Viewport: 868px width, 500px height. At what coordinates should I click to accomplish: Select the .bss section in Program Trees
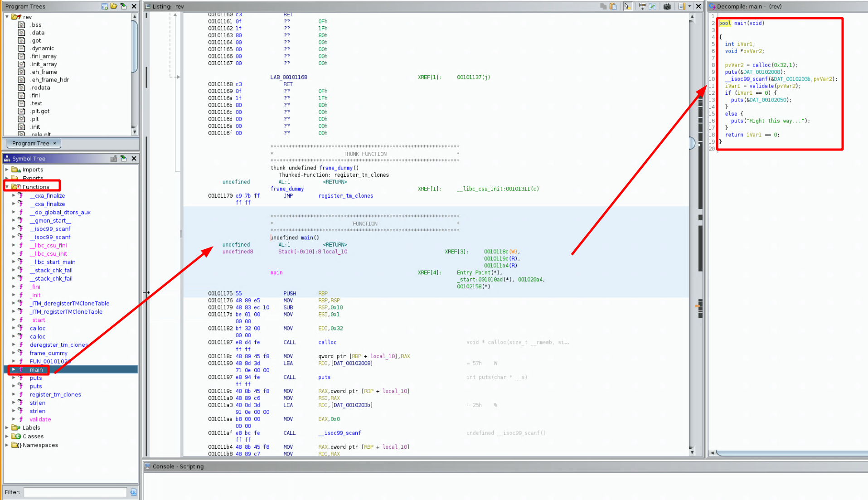pos(35,25)
